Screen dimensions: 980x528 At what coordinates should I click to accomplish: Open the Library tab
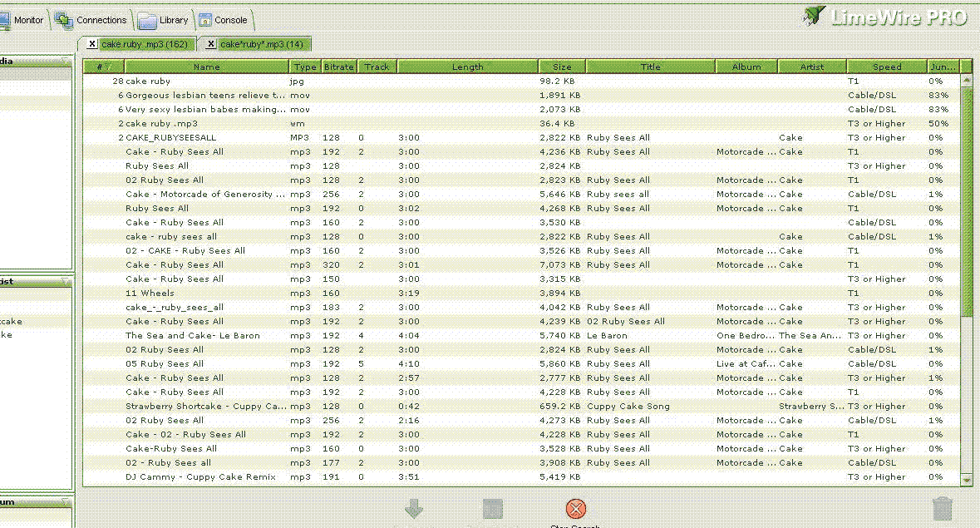coord(164,20)
